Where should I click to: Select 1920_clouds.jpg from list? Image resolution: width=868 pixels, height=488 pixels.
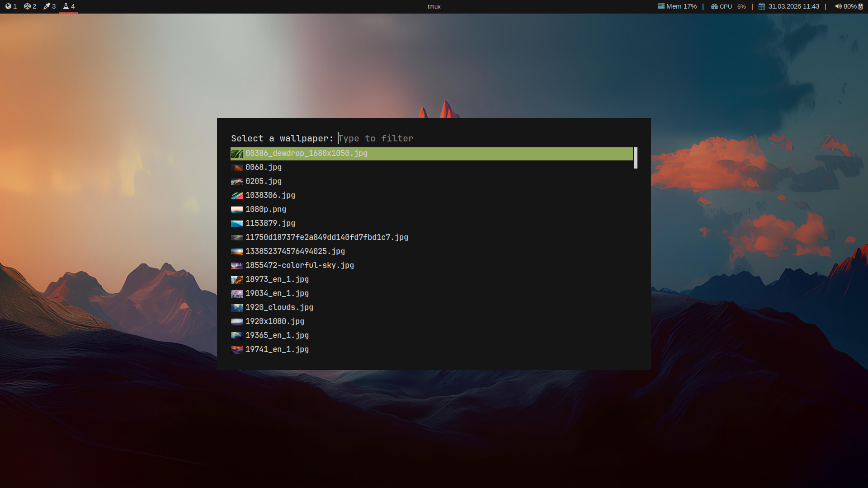pos(279,308)
